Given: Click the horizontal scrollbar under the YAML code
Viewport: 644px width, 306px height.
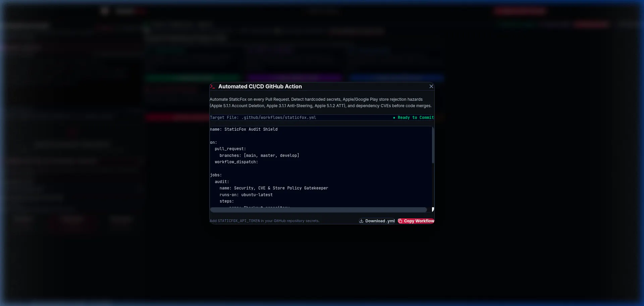Looking at the screenshot, I should pos(318,210).
